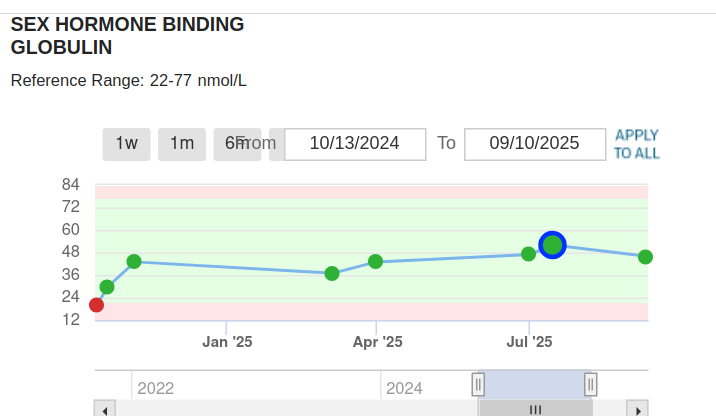Select the 1w zoom range button
This screenshot has height=416, width=716.
(126, 144)
